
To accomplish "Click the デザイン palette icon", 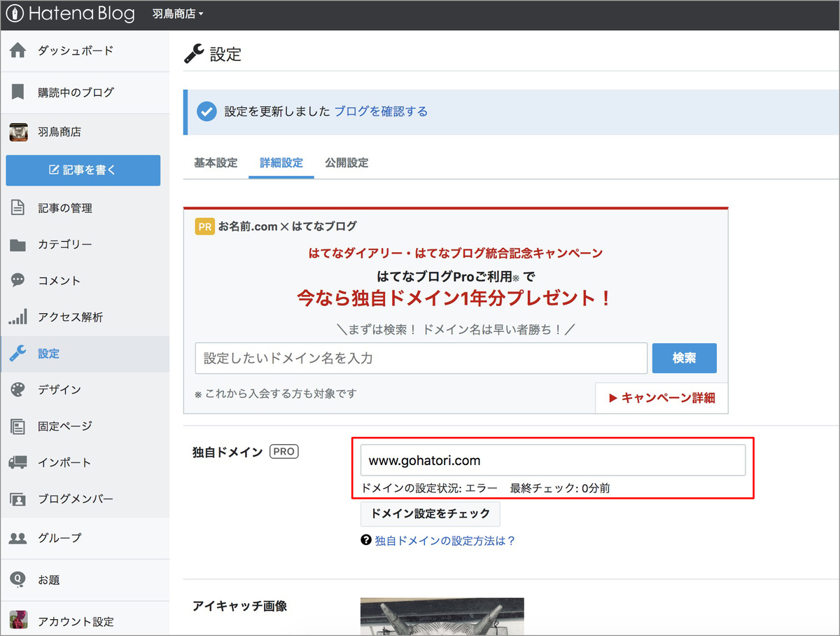I will pyautogui.click(x=17, y=389).
